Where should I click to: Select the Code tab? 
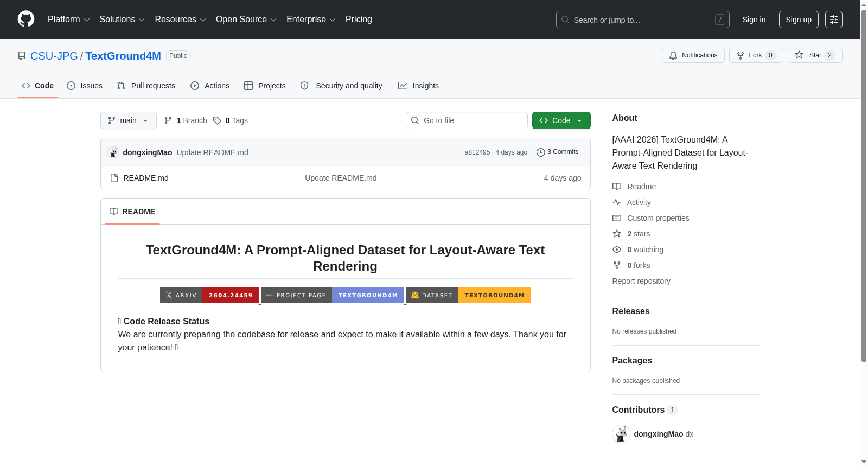tap(38, 86)
